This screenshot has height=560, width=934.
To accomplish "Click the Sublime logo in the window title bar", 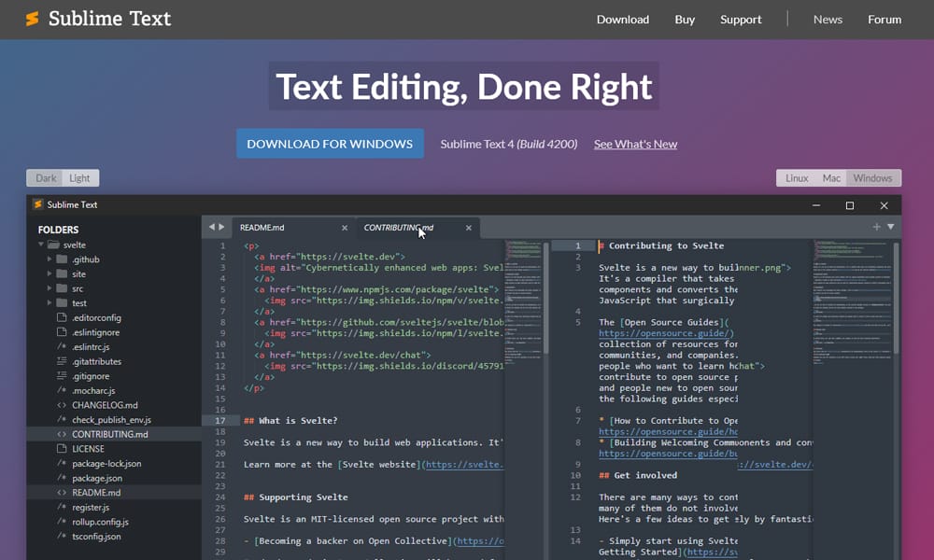I will click(37, 204).
